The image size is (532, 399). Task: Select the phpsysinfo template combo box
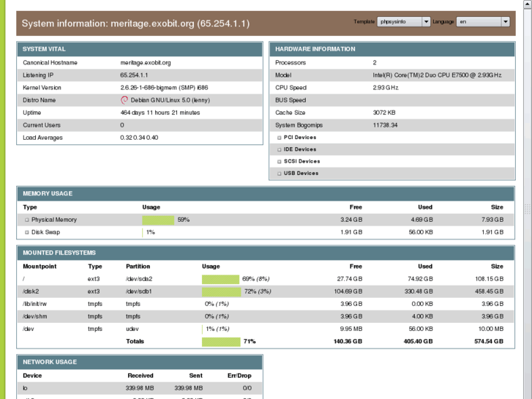[x=399, y=22]
